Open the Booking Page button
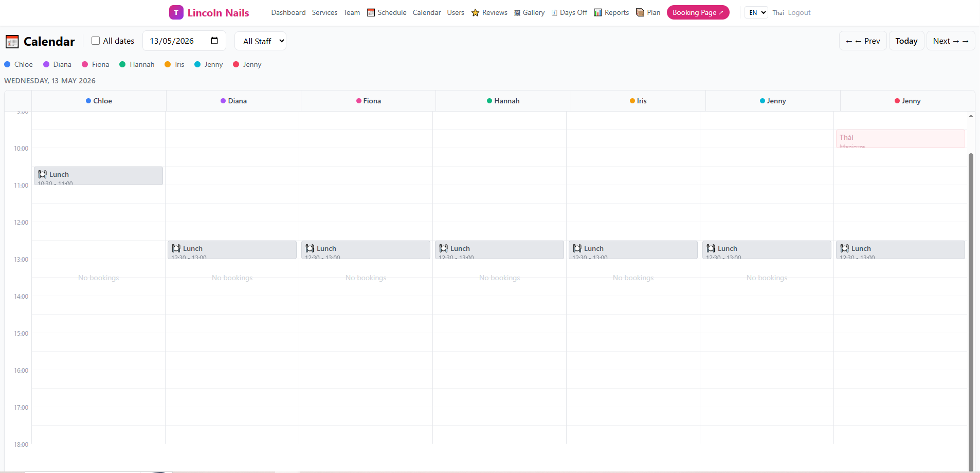 click(698, 12)
